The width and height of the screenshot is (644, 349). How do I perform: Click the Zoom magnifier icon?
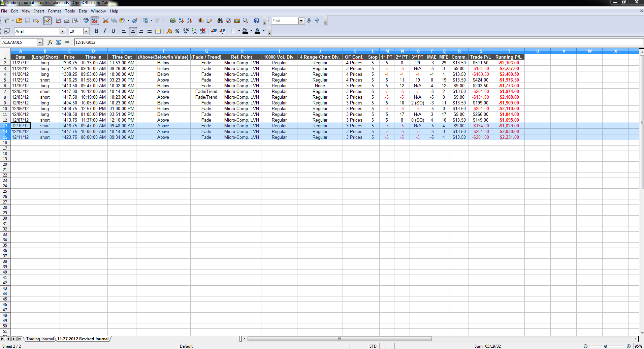[x=246, y=21]
